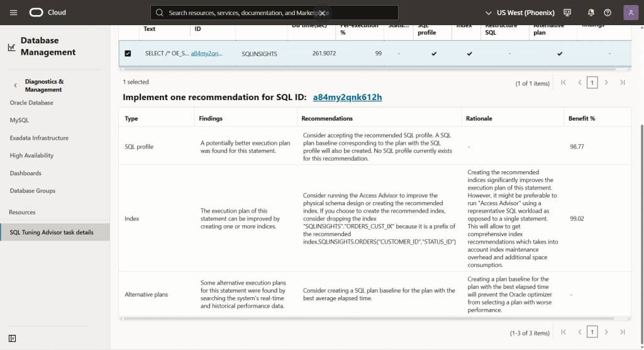This screenshot has height=350, width=644.
Task: Open Exadata Infrastructure in sidebar
Action: [39, 138]
